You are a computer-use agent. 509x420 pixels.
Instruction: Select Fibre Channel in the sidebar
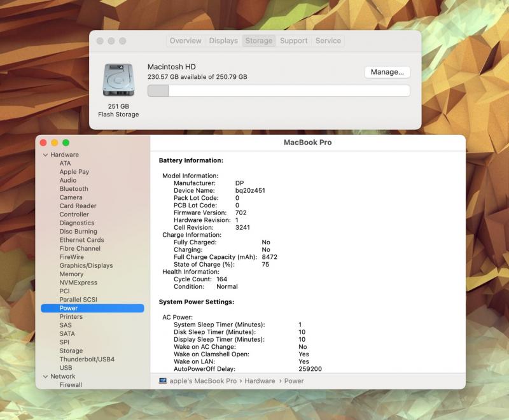tap(80, 248)
